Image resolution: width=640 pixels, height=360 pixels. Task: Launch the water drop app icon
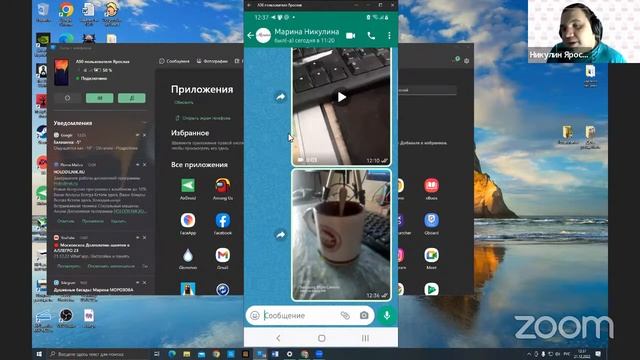(188, 258)
